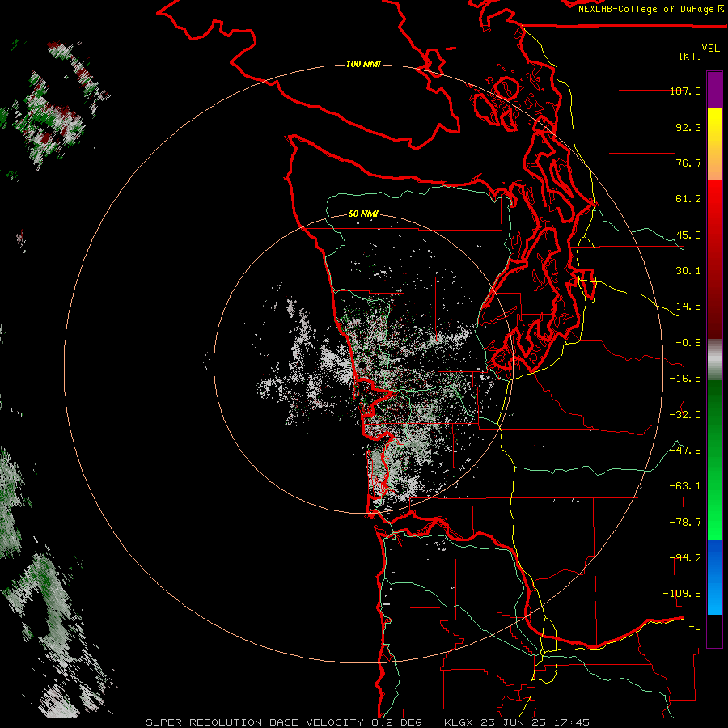
Task: Select the -63.1 velocity scale value
Action: 685,486
